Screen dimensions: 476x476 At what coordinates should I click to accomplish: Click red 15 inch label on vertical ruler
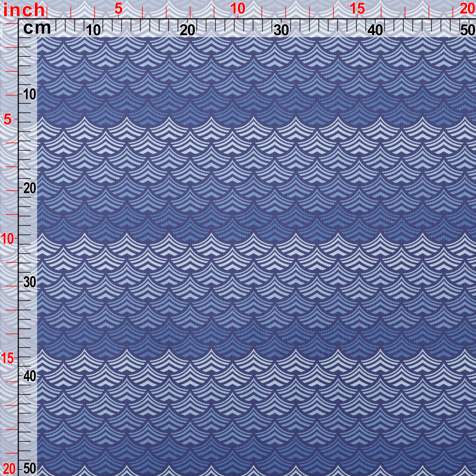coord(9,358)
